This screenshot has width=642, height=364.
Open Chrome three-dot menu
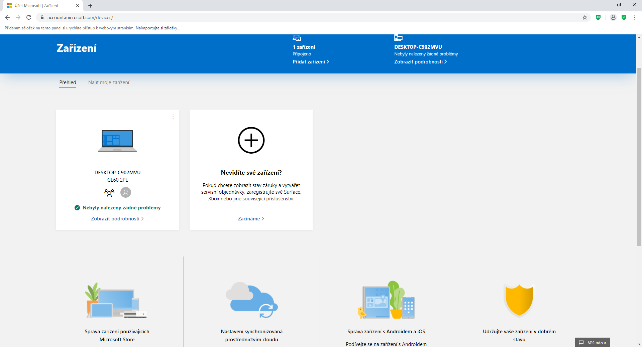tap(635, 17)
